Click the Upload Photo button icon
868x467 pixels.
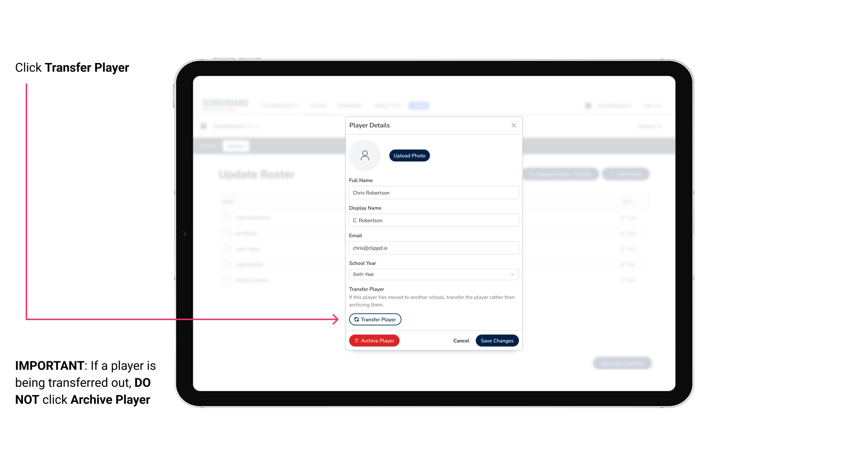(409, 155)
